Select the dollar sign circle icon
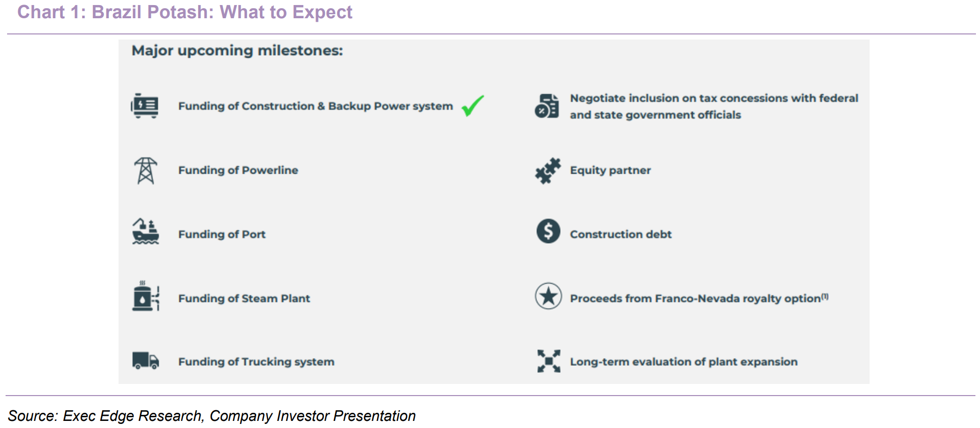 [548, 231]
